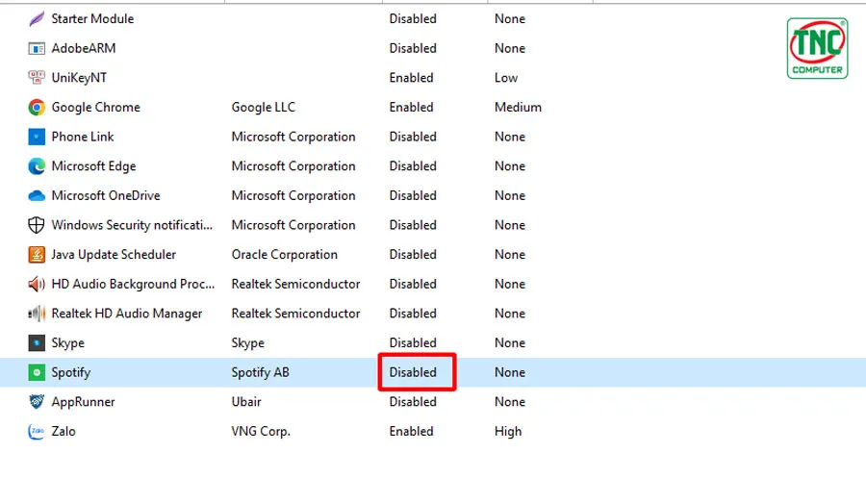The width and height of the screenshot is (866, 504).
Task: Click the UniKeyNT icon
Action: 37,78
